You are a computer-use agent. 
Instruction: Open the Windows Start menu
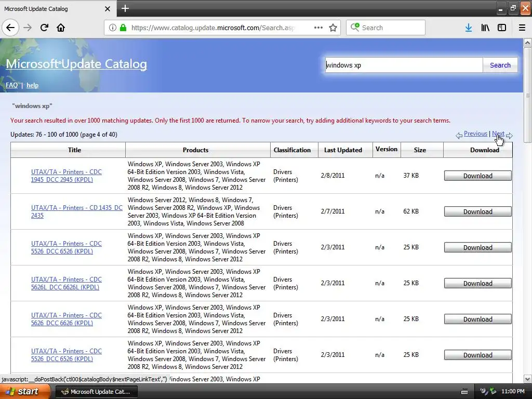coord(25,392)
